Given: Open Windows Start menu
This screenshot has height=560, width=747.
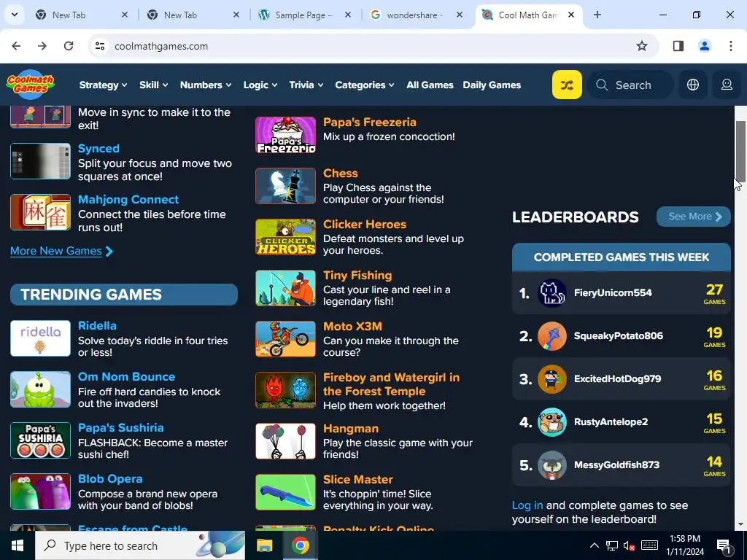Looking at the screenshot, I should [18, 545].
